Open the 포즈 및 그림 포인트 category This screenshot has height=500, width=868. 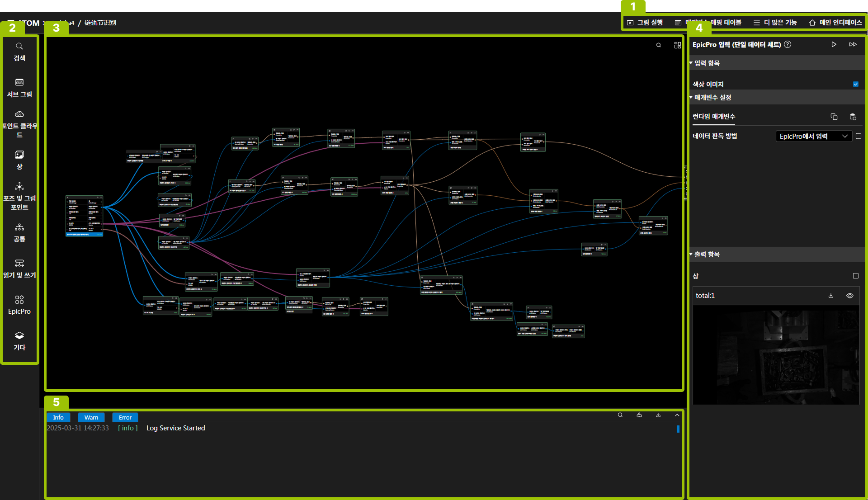click(19, 196)
